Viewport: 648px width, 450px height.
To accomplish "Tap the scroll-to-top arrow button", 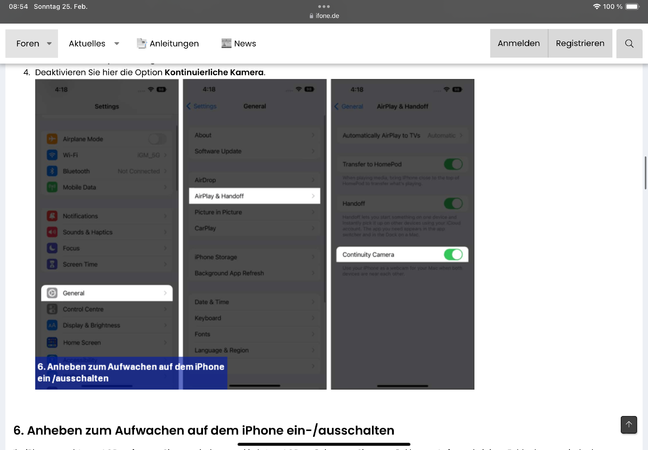I will point(629,424).
